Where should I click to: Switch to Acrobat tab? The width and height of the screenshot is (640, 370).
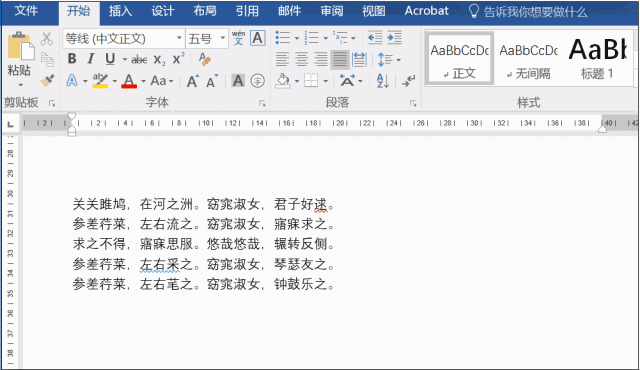[426, 11]
